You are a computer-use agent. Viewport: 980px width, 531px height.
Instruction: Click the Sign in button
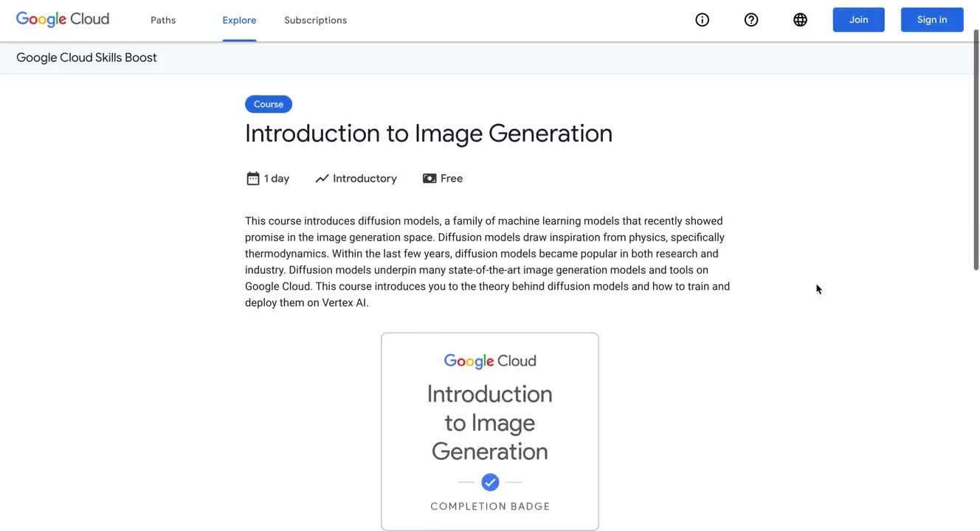932,20
